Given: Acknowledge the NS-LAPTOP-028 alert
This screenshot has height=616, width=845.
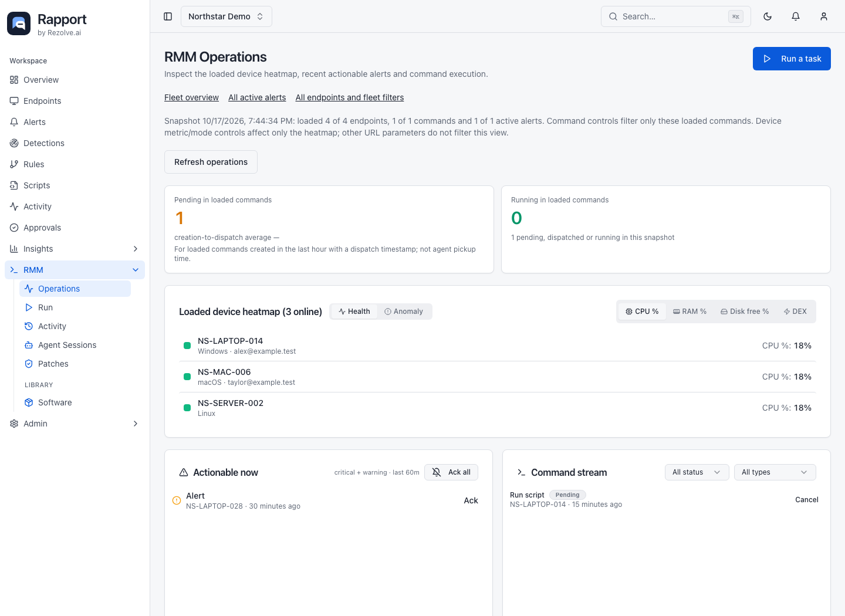Looking at the screenshot, I should click(471, 500).
